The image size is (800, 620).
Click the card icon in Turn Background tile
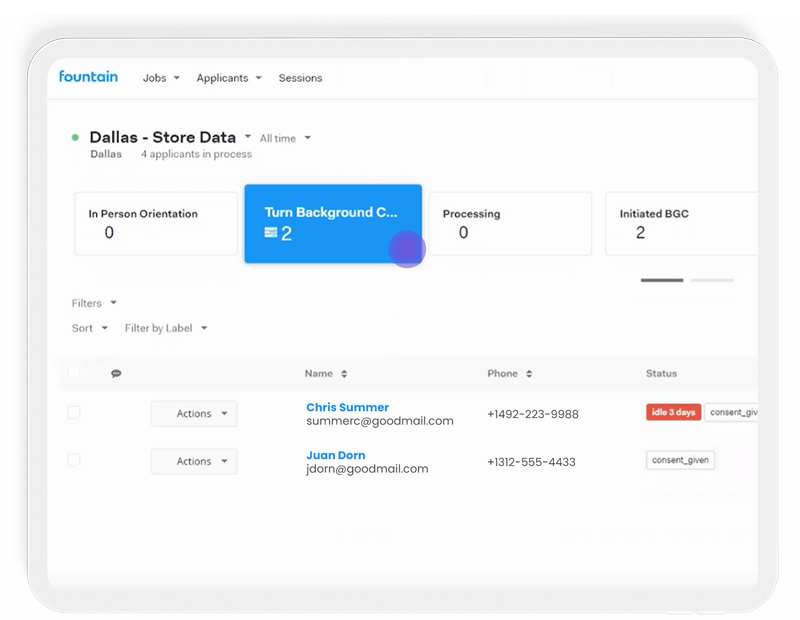[x=271, y=233]
